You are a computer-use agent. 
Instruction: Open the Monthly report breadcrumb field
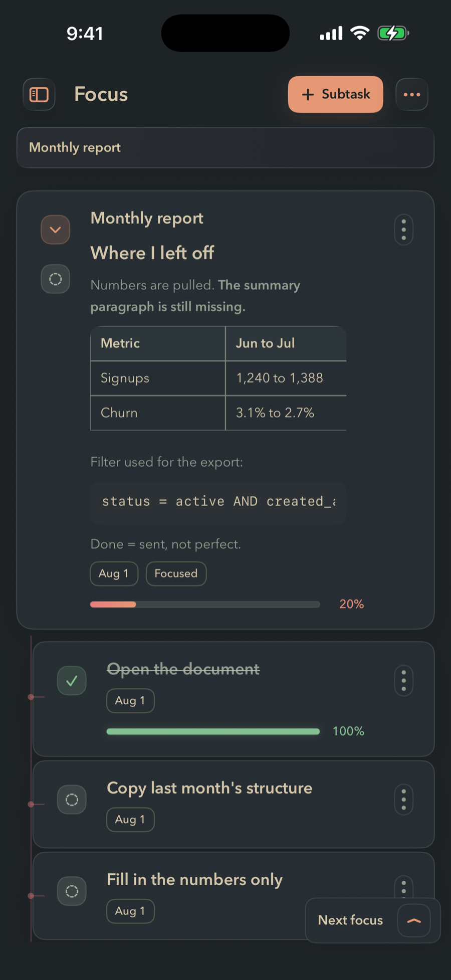coord(225,148)
